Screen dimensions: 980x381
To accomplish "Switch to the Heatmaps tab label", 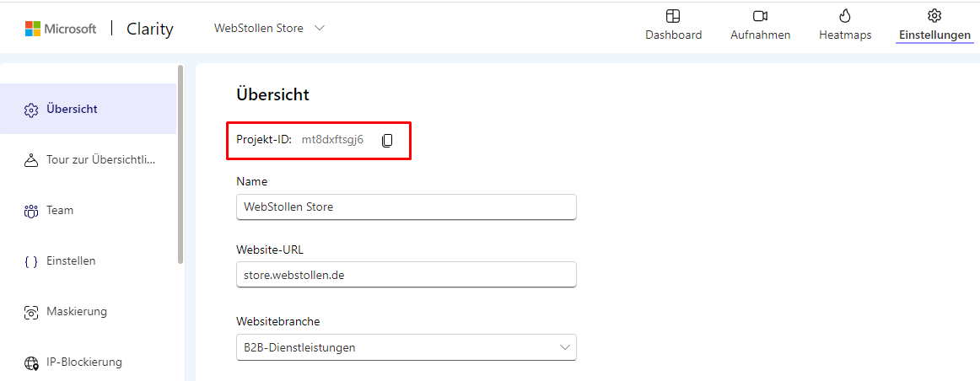I will tap(845, 35).
